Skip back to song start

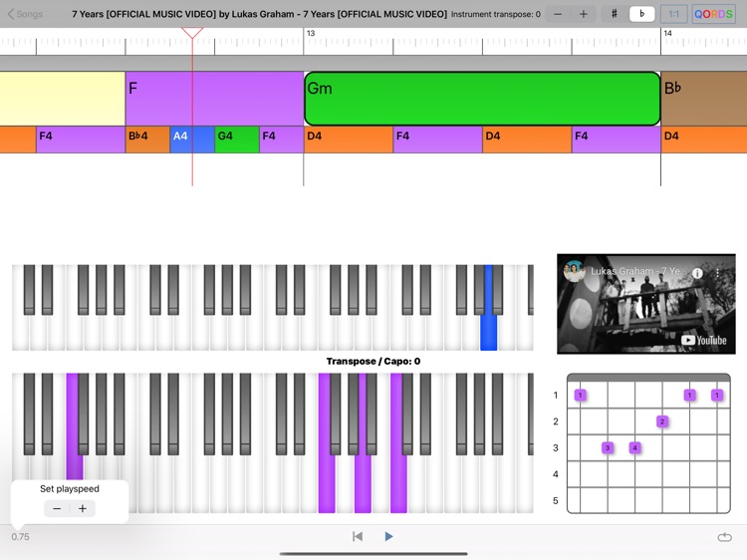(358, 537)
